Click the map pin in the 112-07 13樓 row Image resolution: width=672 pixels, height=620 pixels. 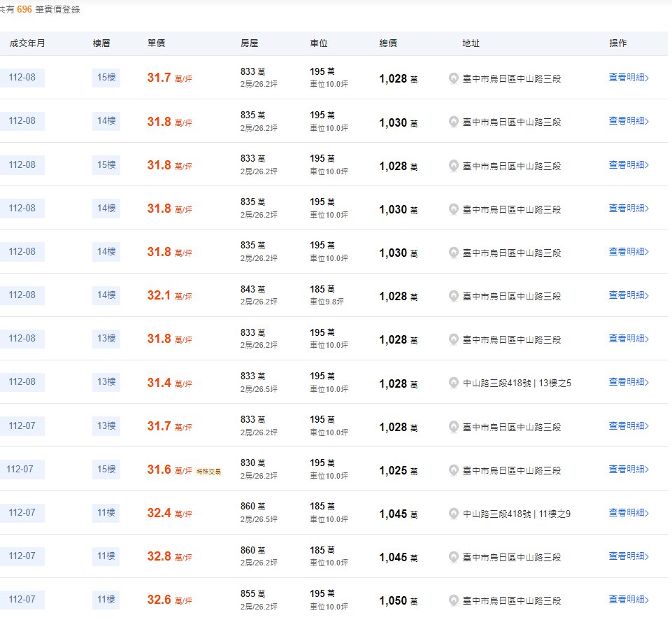[x=453, y=426]
